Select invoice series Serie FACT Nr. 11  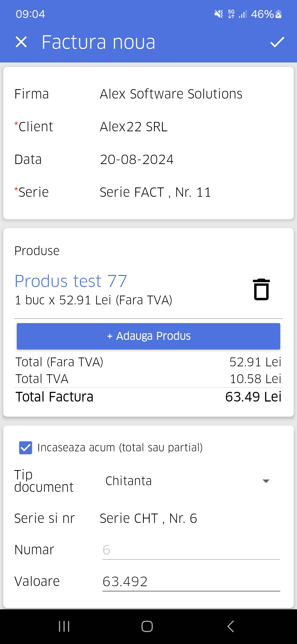pos(155,192)
